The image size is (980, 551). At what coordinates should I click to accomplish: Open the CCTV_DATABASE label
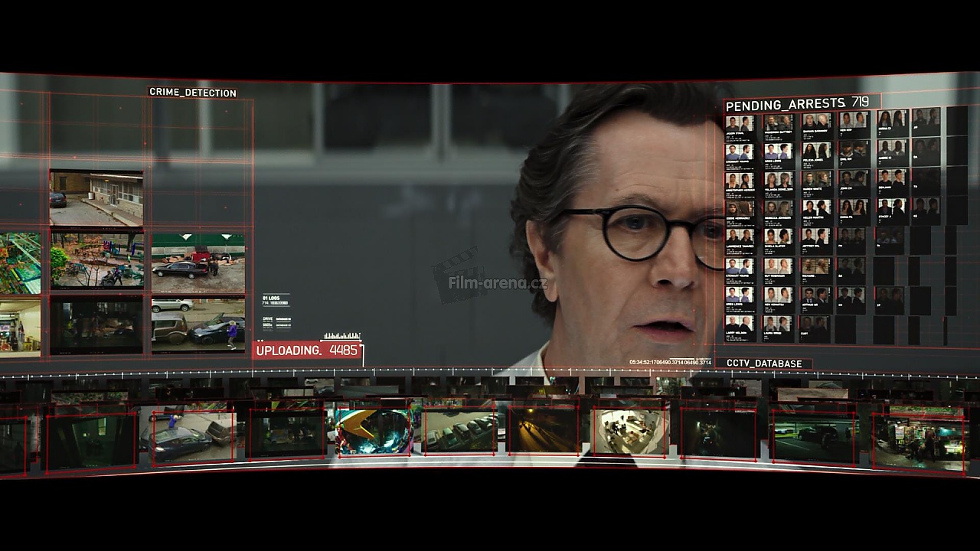(763, 364)
